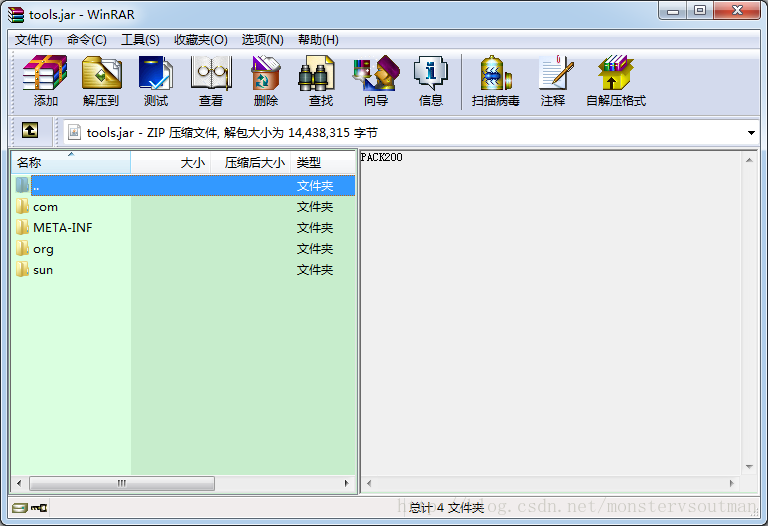Sort by 名称 column header

point(71,163)
